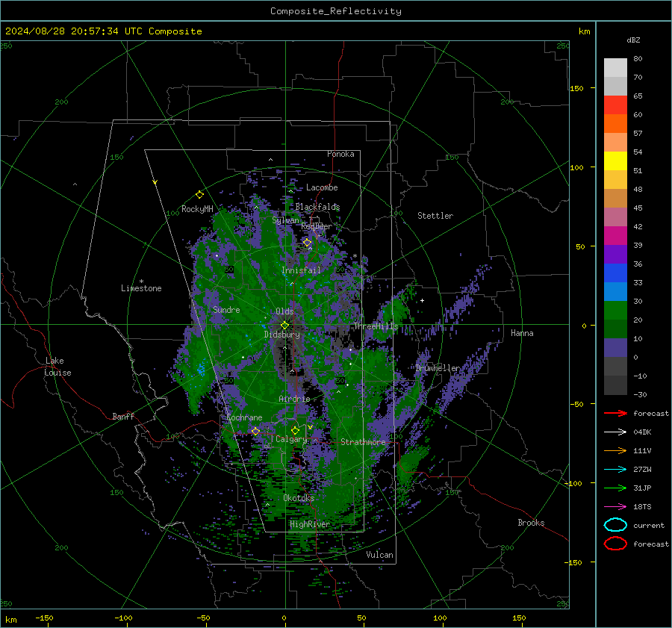Viewport: 672px width, 628px height.
Task: Select the blue swatch below 36 dBZ
Action: pos(615,273)
